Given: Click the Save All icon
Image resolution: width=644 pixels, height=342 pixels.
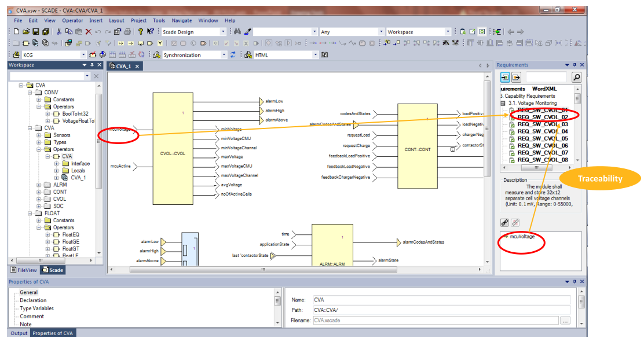Looking at the screenshot, I should point(46,32).
